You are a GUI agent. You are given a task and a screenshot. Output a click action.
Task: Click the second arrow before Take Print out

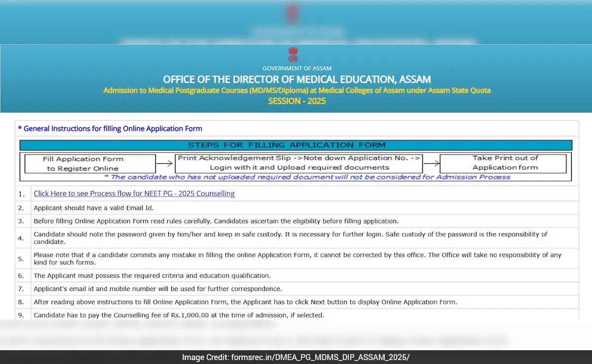[x=431, y=163]
